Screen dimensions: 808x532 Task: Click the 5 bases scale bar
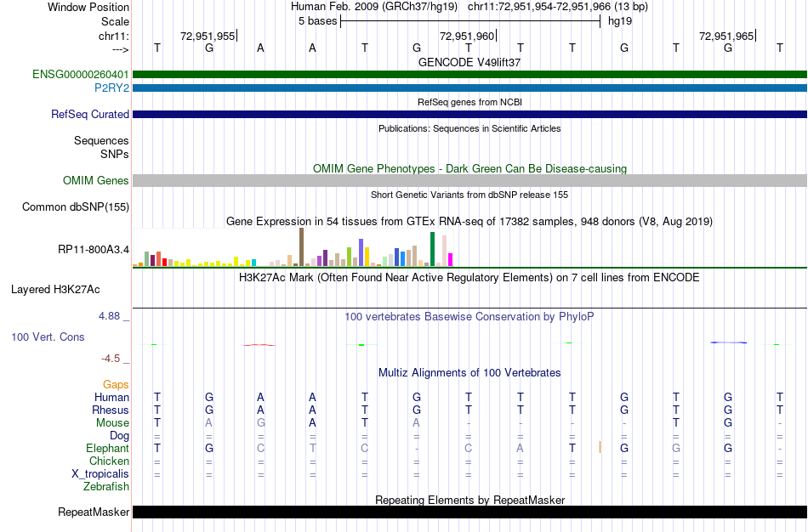tap(470, 21)
